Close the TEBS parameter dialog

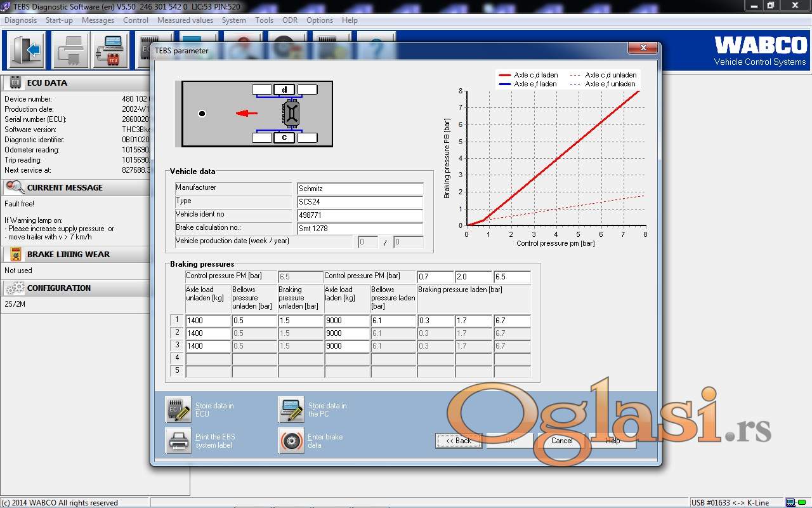[643, 48]
